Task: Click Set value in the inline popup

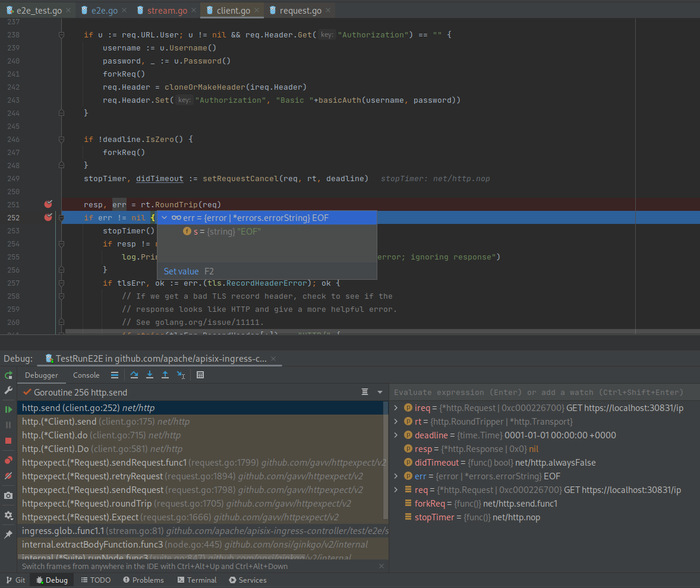Action: [181, 271]
